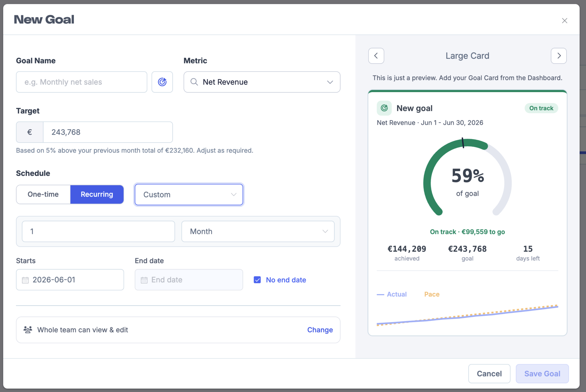Click 'Whole team can view & edit' text
The width and height of the screenshot is (586, 392).
pos(83,330)
